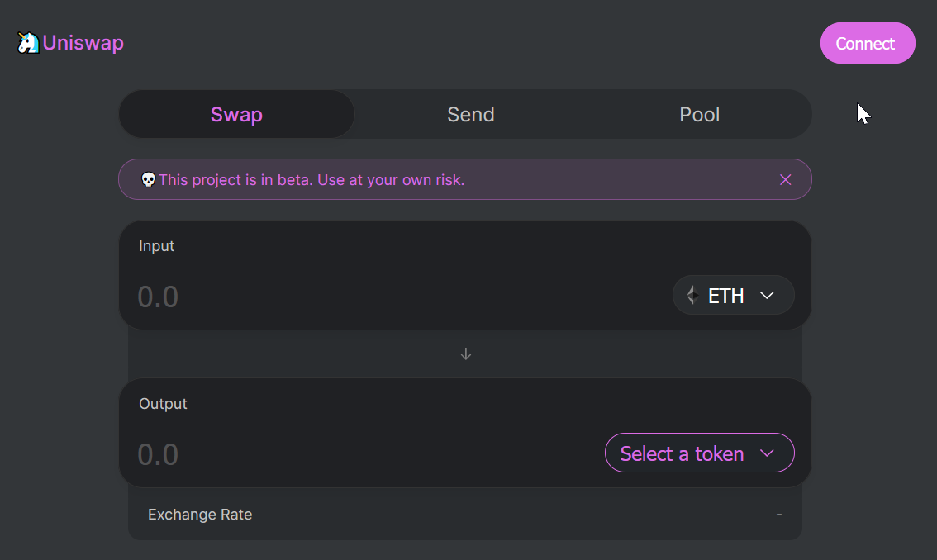This screenshot has width=937, height=560.
Task: Click the Uniswap unicorn logo icon
Action: [27, 42]
